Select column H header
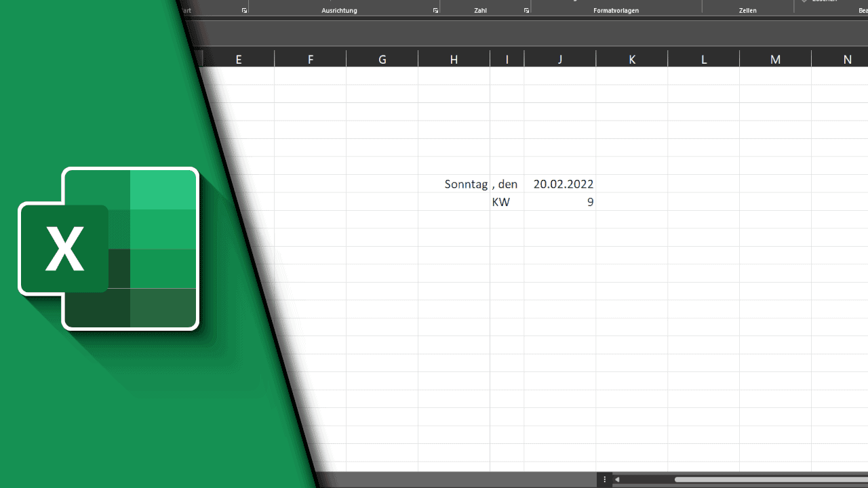This screenshot has width=868, height=488. tap(454, 60)
